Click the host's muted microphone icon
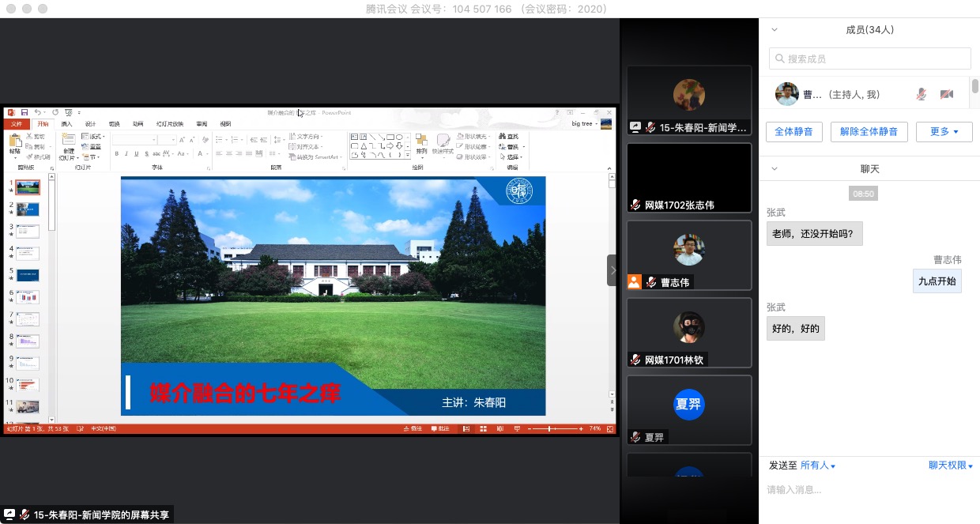 [921, 94]
